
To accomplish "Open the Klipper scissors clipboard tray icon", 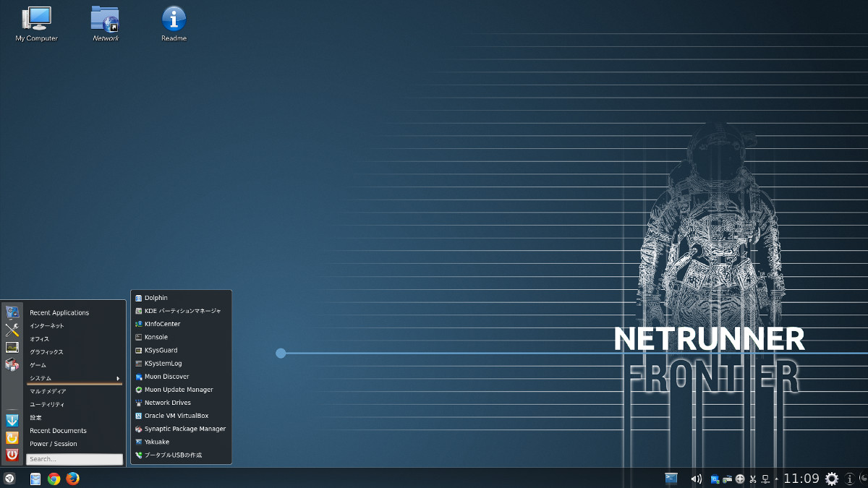I will [x=753, y=479].
